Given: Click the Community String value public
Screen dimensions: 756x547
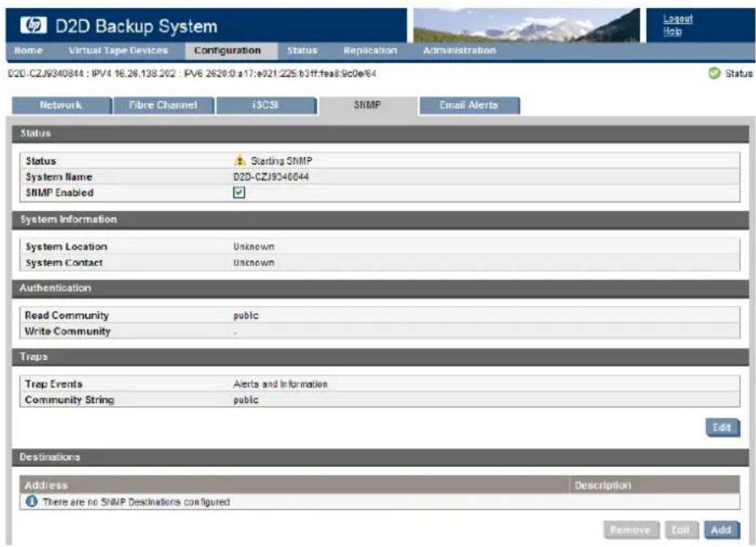Looking at the screenshot, I should [x=246, y=400].
